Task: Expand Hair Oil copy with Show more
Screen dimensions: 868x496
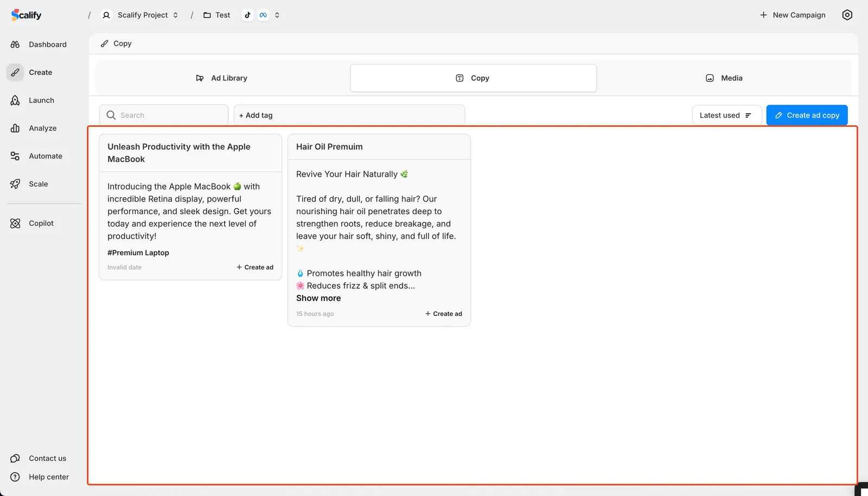Action: (x=318, y=298)
